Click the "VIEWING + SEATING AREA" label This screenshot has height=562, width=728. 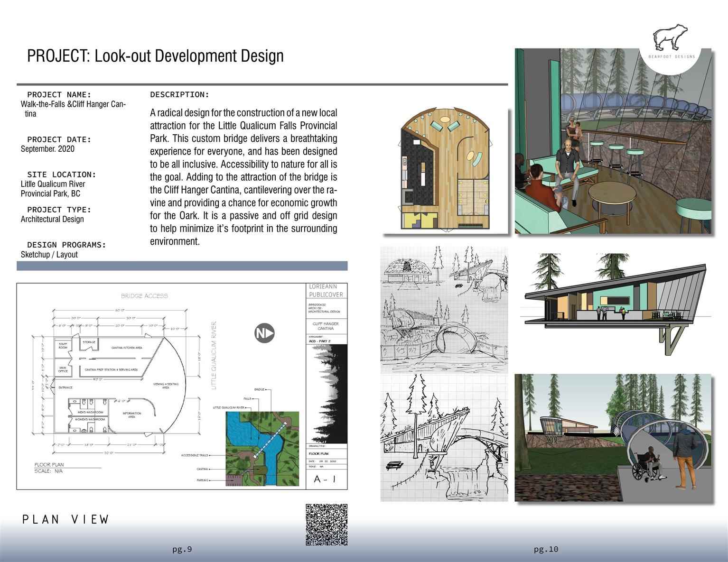(165, 385)
